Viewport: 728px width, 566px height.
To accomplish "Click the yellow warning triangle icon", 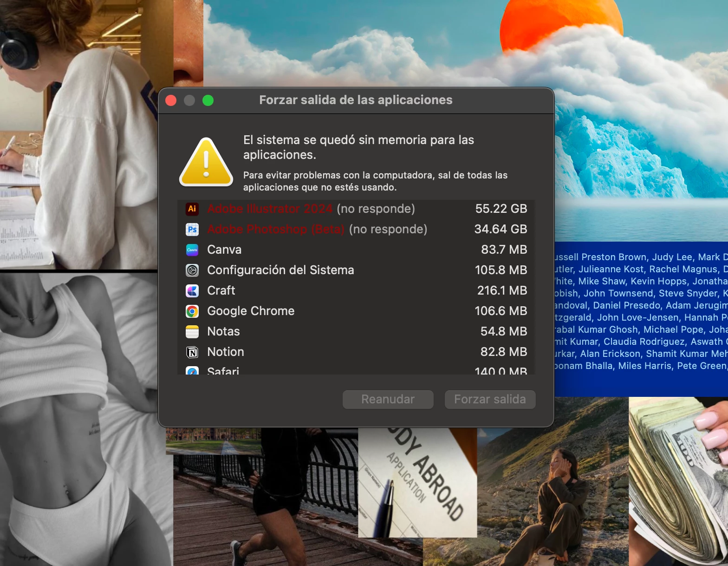I will pyautogui.click(x=206, y=162).
